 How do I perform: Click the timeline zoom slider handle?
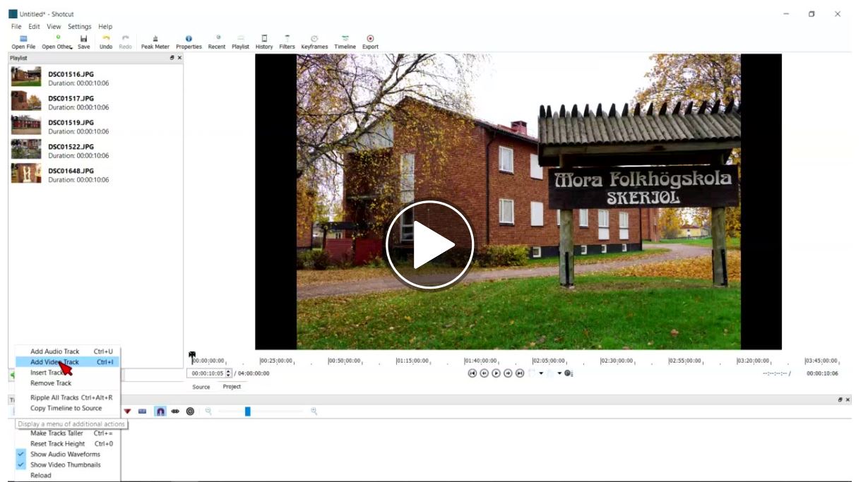(x=248, y=411)
